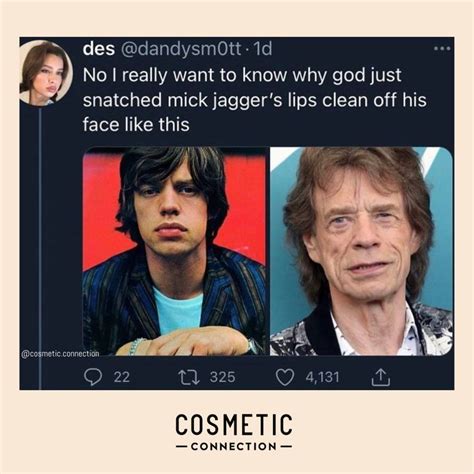Image resolution: width=474 pixels, height=474 pixels.
Task: Open the @dandysm0tt handle link
Action: (180, 49)
